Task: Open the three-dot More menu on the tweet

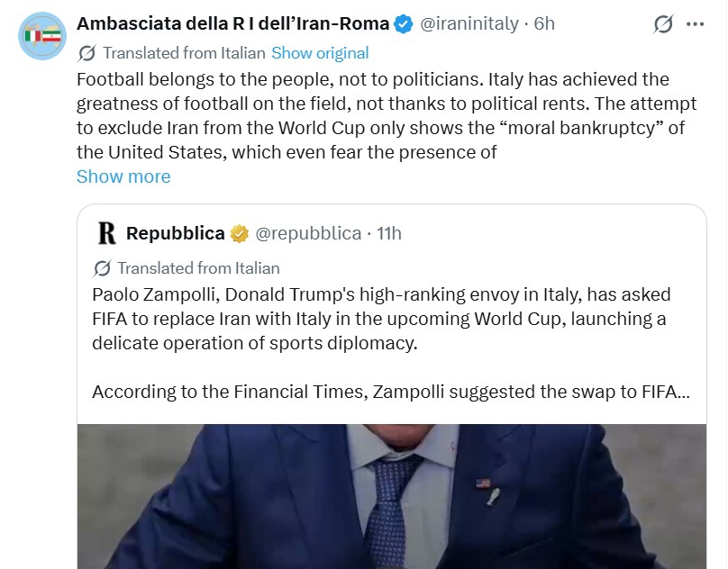Action: (695, 24)
